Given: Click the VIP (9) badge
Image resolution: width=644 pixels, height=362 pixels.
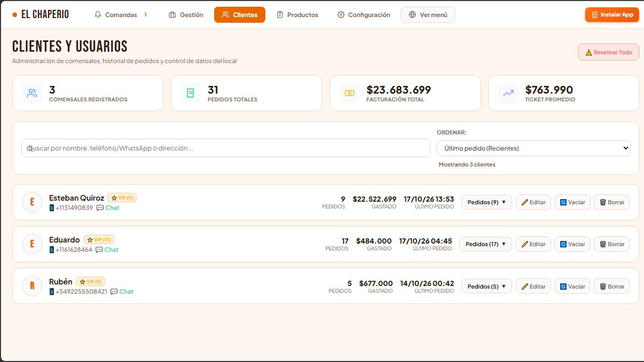Looking at the screenshot, I should tap(122, 198).
